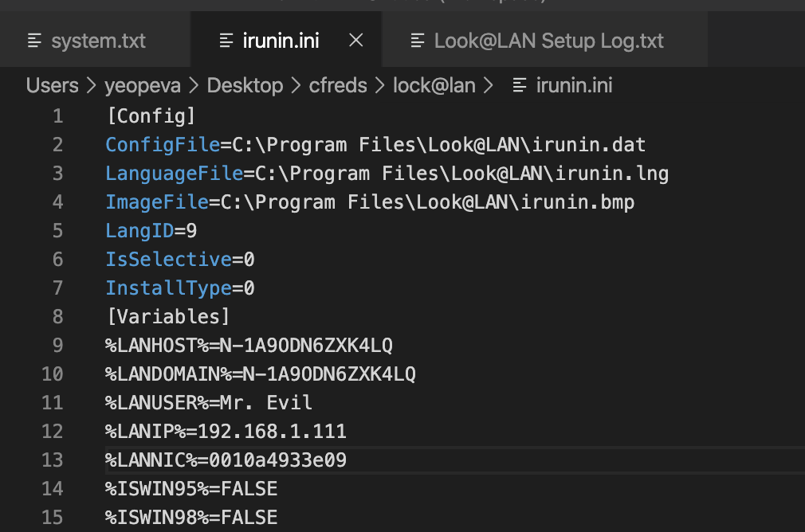Click the irunin.ini breadcrumb file icon
The image size is (805, 532).
(520, 85)
